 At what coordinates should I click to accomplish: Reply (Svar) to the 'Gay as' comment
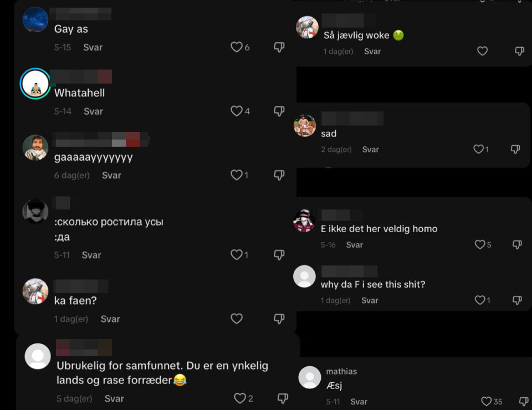click(x=93, y=48)
